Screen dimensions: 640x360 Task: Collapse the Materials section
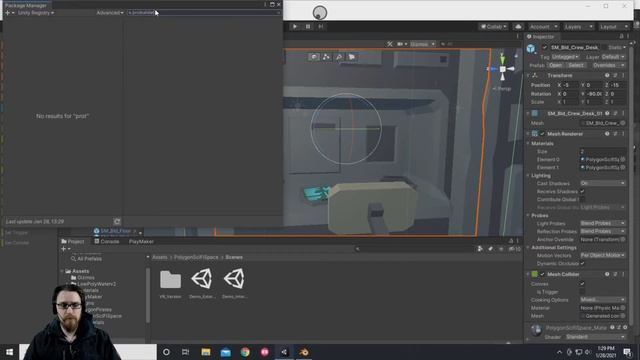528,144
